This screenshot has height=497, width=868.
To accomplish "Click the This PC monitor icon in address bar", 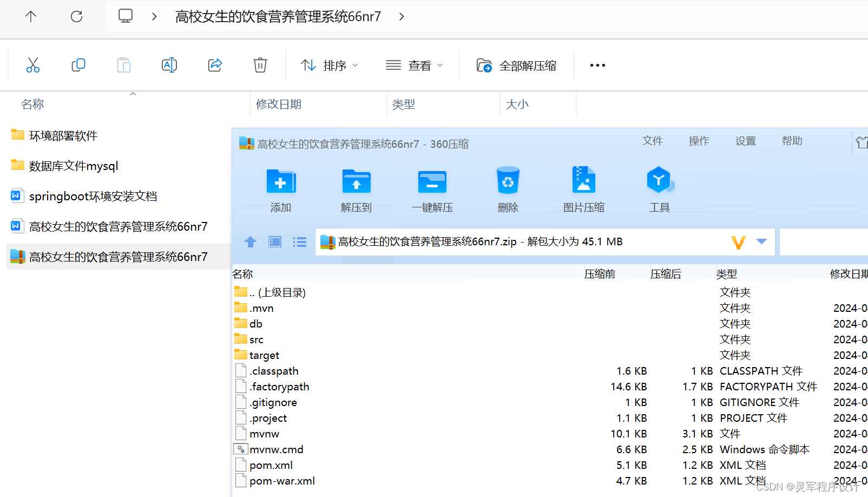I will click(x=126, y=16).
